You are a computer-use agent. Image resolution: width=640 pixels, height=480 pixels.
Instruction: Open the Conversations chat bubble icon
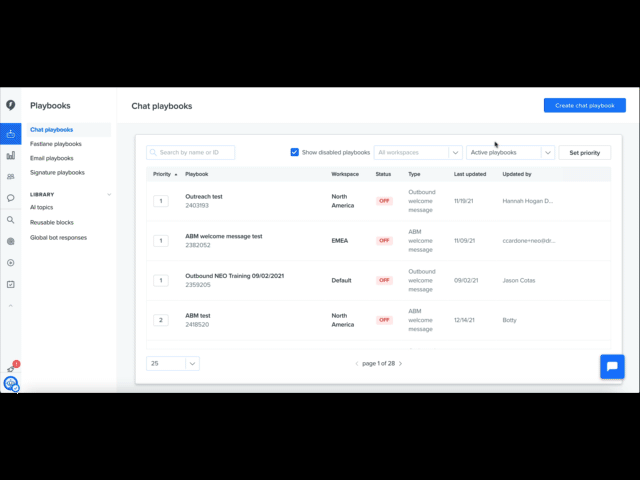[x=11, y=198]
